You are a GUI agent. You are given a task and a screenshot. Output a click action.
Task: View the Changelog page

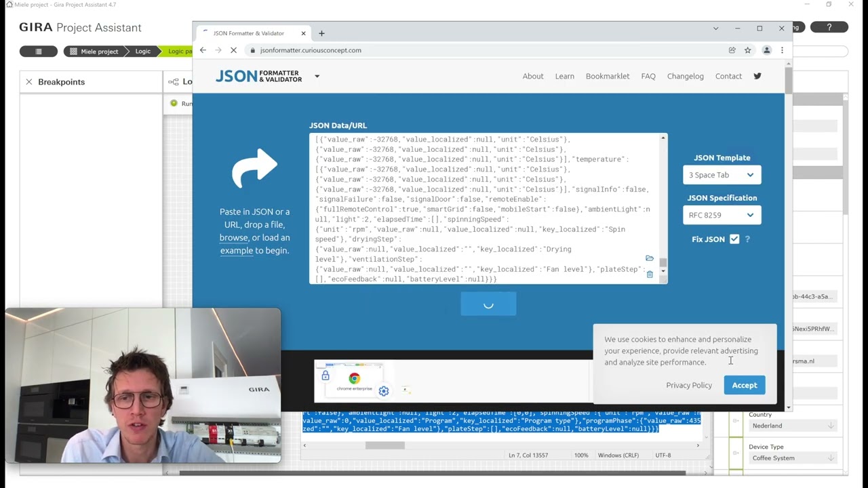(x=686, y=76)
